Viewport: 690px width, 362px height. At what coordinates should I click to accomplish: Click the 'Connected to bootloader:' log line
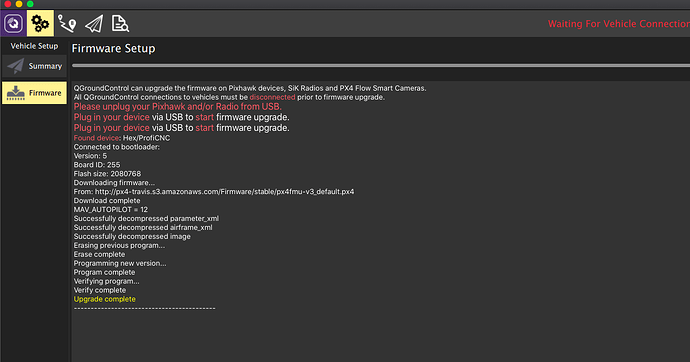117,147
